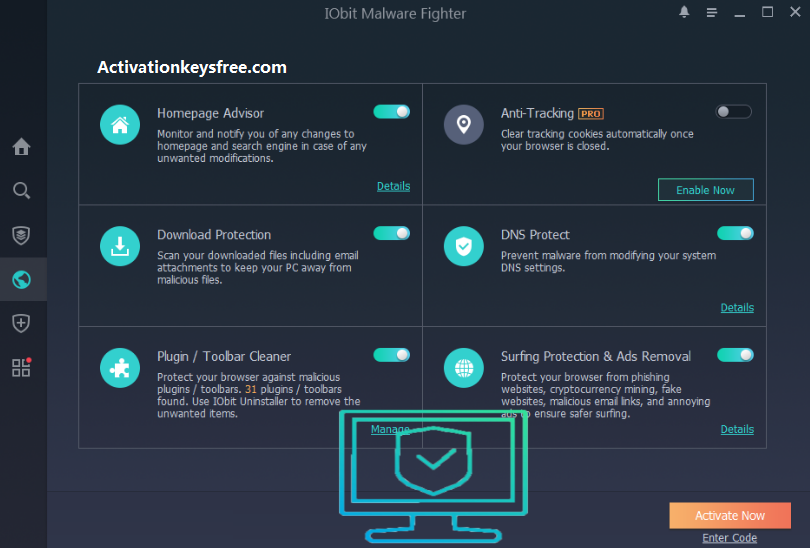The image size is (810, 548).
Task: Switch off Plugin / Toolbar Cleaner
Action: [392, 355]
